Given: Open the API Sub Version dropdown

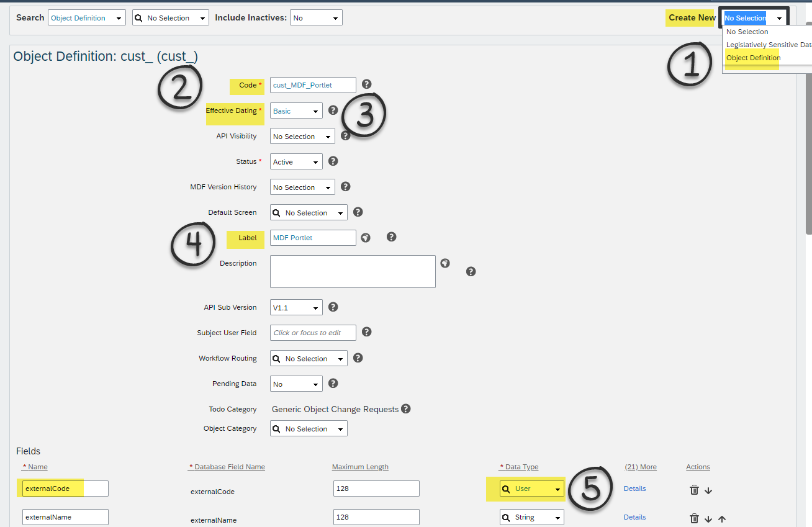Looking at the screenshot, I should click(296, 307).
